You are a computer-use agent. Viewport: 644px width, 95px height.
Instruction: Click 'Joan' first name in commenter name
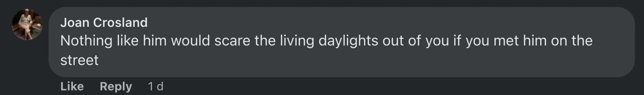click(75, 22)
